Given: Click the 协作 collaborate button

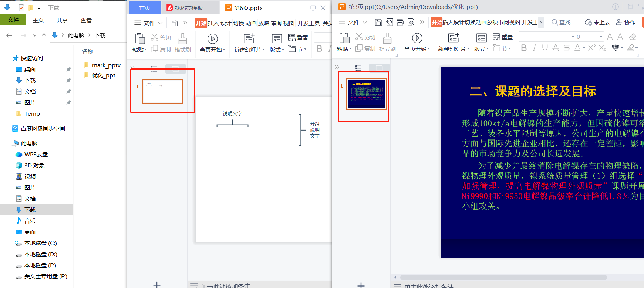Looking at the screenshot, I should click(626, 23).
